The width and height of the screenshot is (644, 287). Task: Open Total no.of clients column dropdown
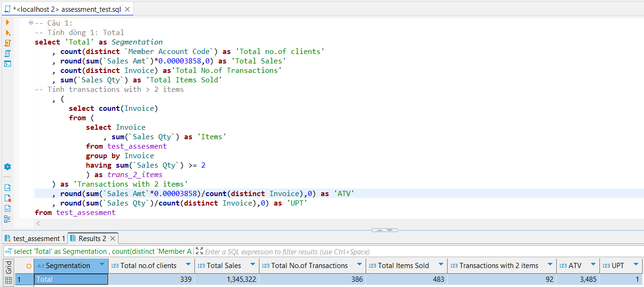pos(188,265)
